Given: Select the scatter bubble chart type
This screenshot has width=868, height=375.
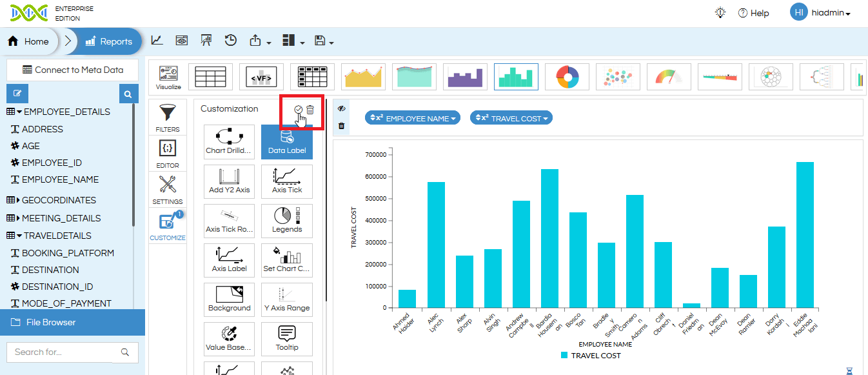Looking at the screenshot, I should point(618,77).
